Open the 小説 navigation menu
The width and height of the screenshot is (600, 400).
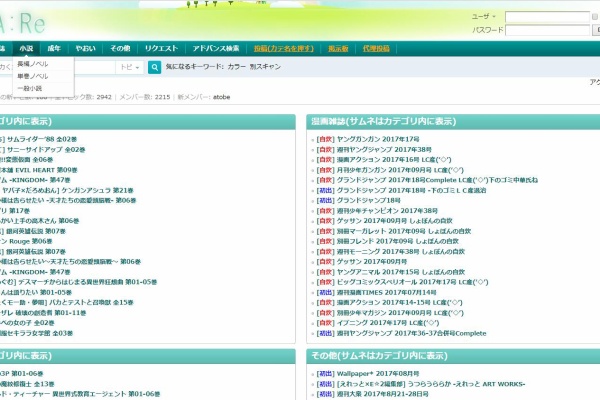26,49
